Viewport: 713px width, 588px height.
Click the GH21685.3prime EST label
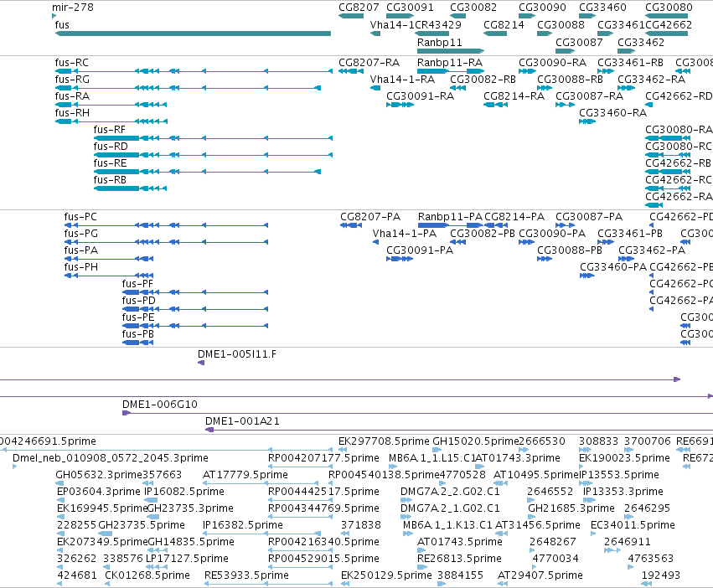571,508
